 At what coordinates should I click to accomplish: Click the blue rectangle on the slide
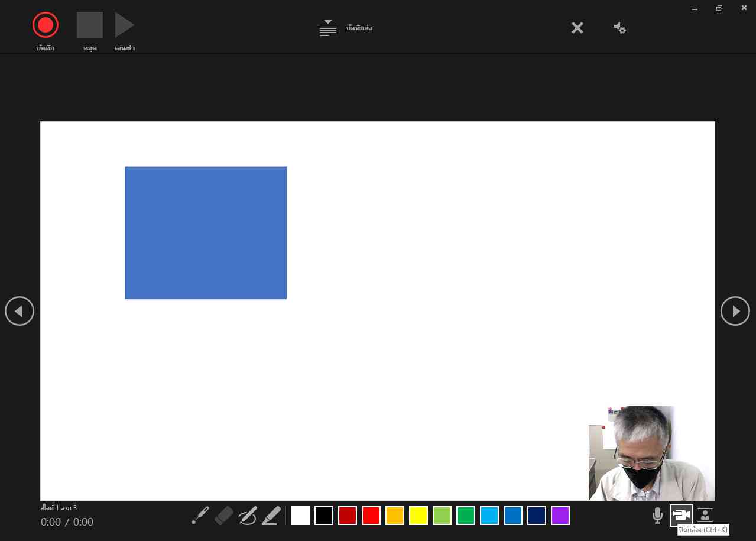coord(206,233)
